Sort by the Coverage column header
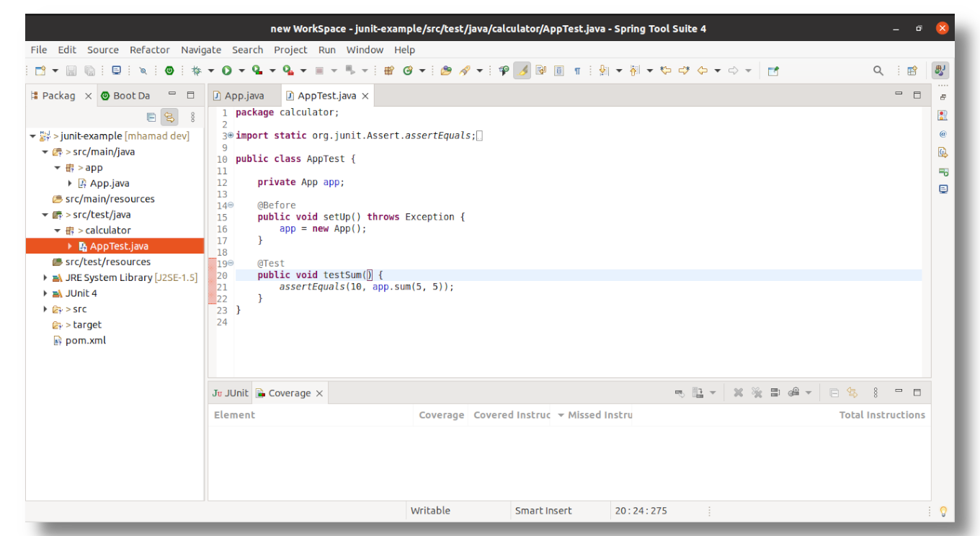This screenshot has width=980, height=536. click(x=441, y=415)
